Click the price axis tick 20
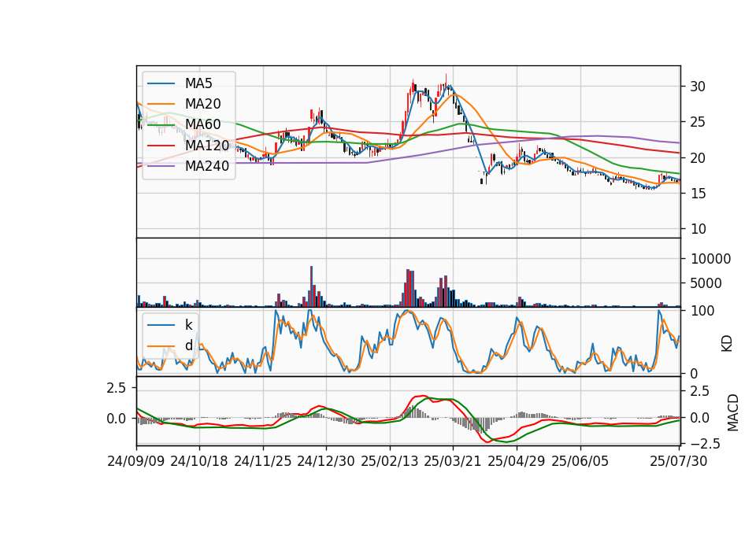The width and height of the screenshot is (756, 543). [698, 158]
